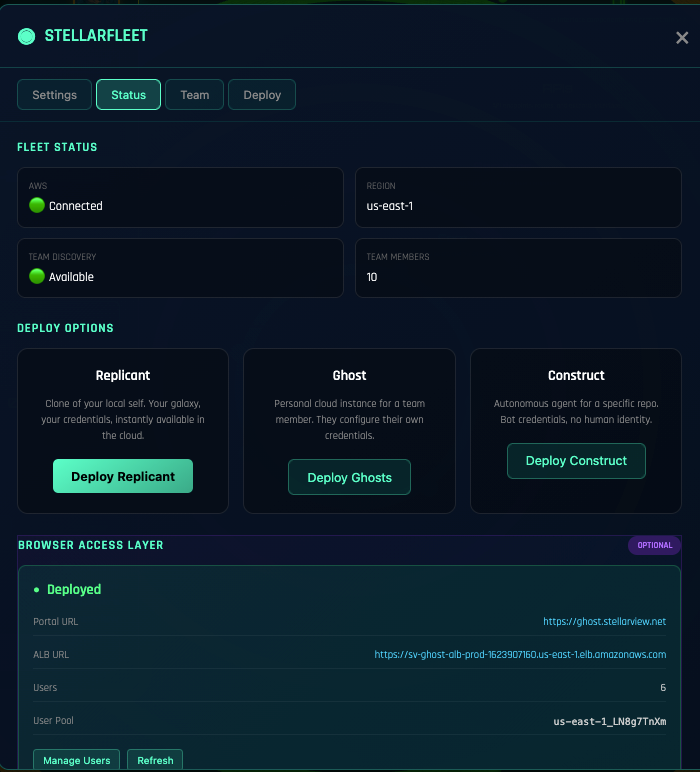Open the ghost.stellarview.net portal link
Screen dimensions: 700x772
[x=604, y=621]
